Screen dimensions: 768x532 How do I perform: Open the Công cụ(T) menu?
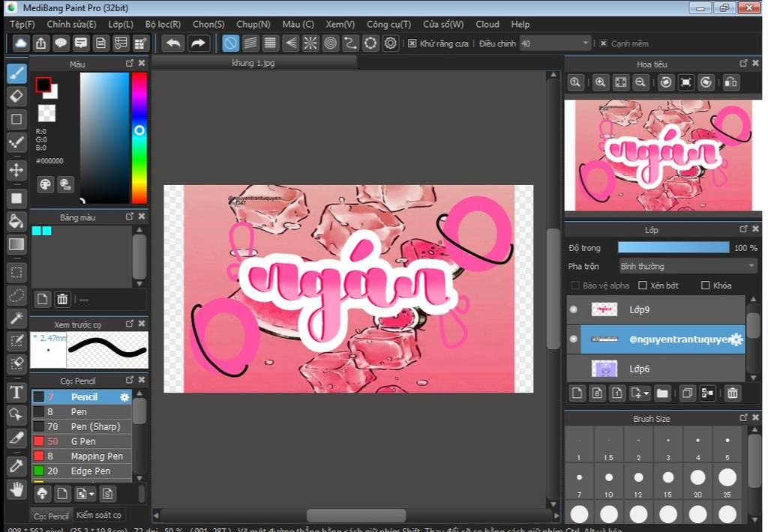pyautogui.click(x=389, y=24)
